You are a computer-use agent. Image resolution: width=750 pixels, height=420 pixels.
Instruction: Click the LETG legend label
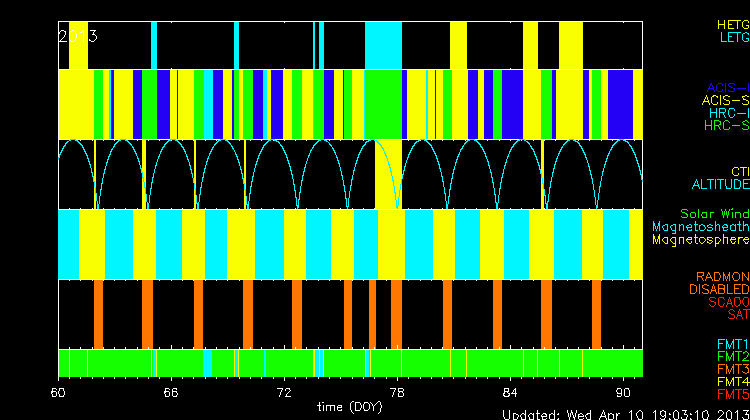point(733,37)
